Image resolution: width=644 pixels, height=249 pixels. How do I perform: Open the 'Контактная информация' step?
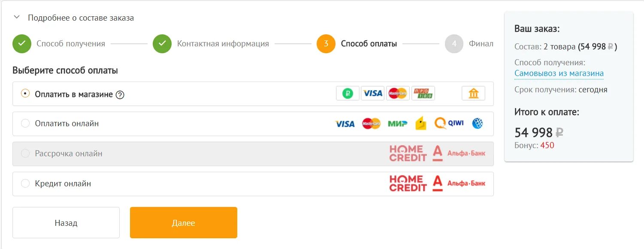click(162, 44)
